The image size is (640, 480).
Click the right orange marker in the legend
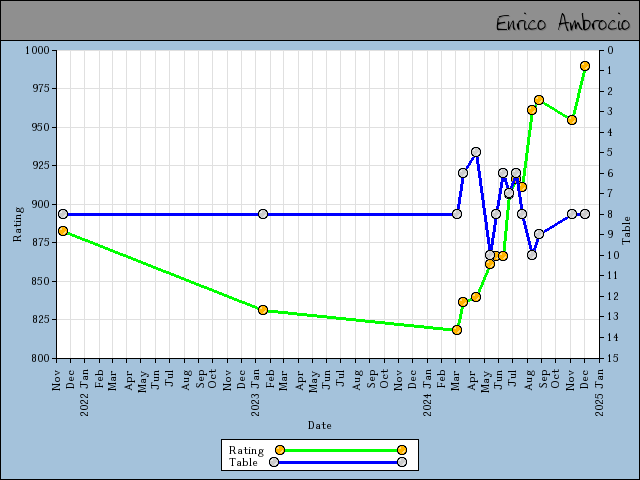click(402, 450)
